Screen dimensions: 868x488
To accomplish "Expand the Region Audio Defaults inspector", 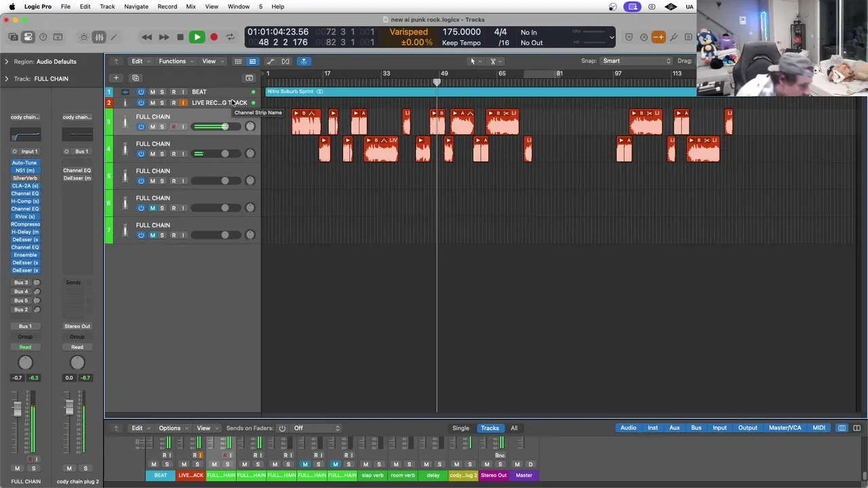I will [x=7, y=62].
